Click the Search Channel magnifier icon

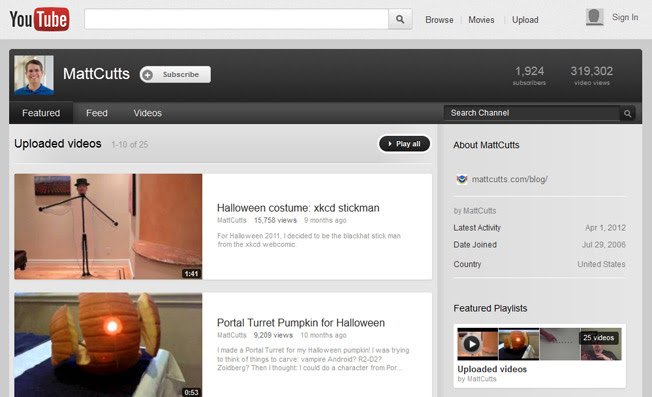pos(627,113)
